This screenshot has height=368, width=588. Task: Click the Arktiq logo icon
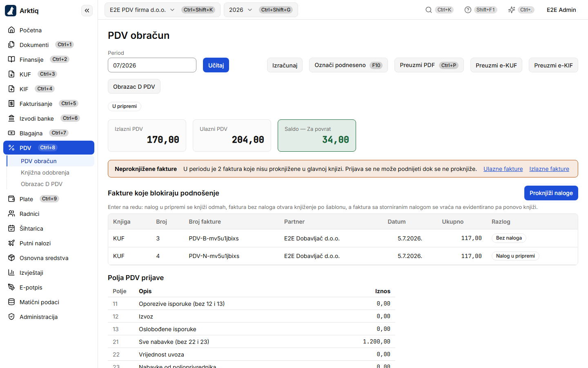coord(11,11)
